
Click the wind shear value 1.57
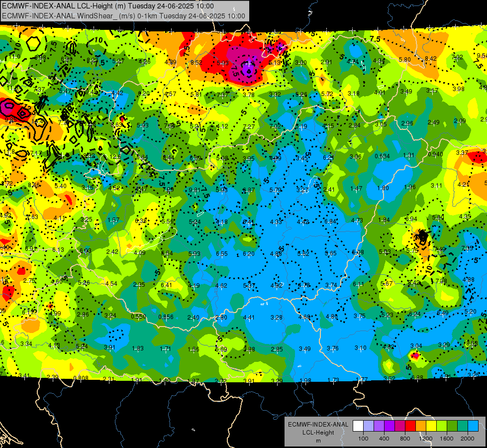(x=113, y=220)
